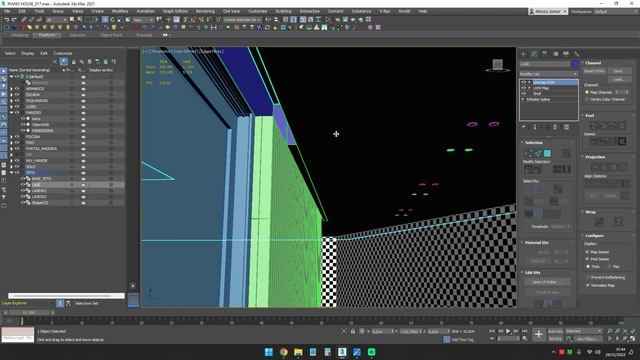Open the Graph Editors menu
This screenshot has width=640, height=360.
click(176, 11)
